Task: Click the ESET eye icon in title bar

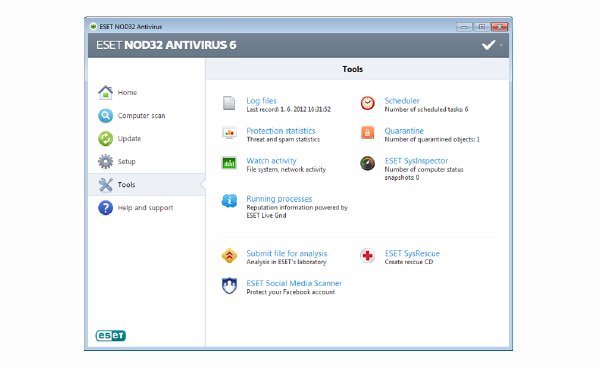Action: (93, 26)
